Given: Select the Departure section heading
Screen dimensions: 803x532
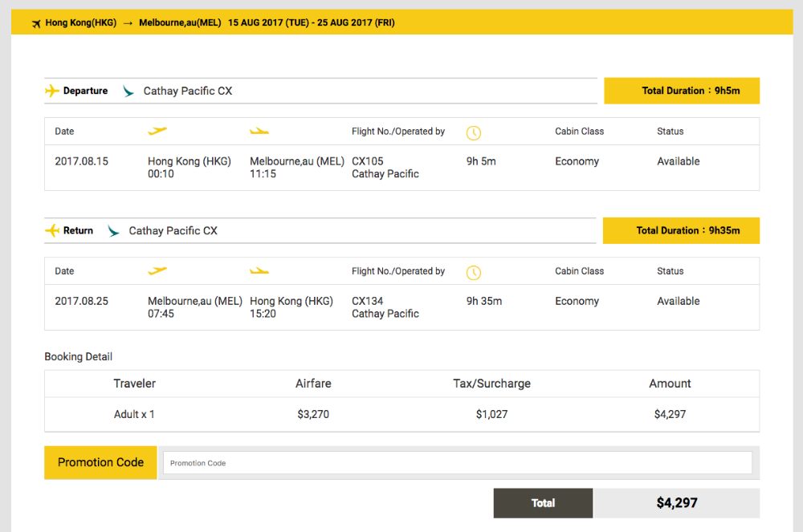Looking at the screenshot, I should click(x=86, y=91).
